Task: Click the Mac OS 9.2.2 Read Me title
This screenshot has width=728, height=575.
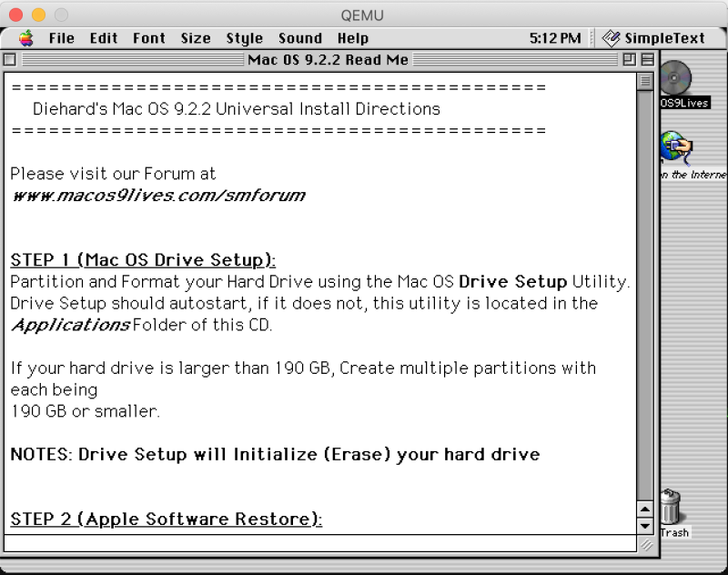Action: pyautogui.click(x=328, y=59)
